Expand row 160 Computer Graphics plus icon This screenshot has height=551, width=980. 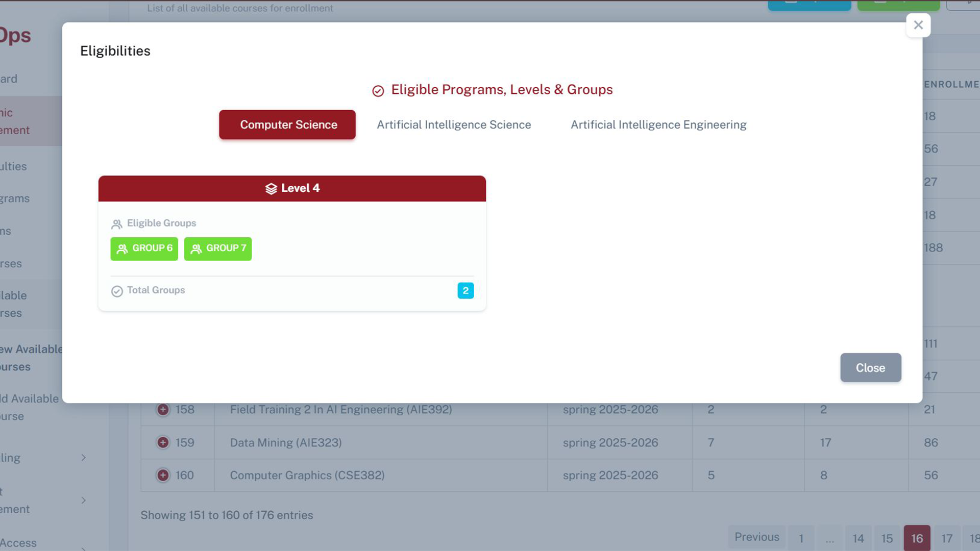[x=163, y=475]
